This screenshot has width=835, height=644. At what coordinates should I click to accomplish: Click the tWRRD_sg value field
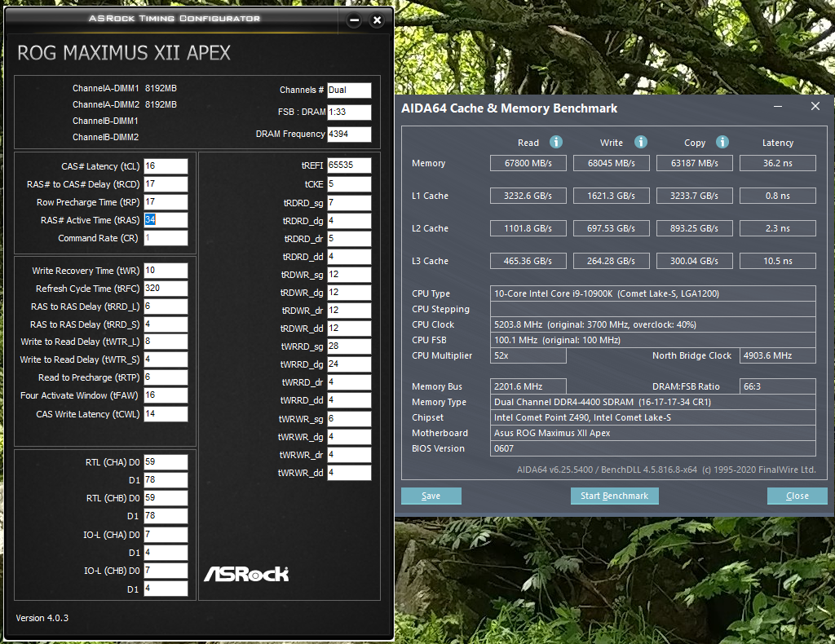tap(349, 346)
